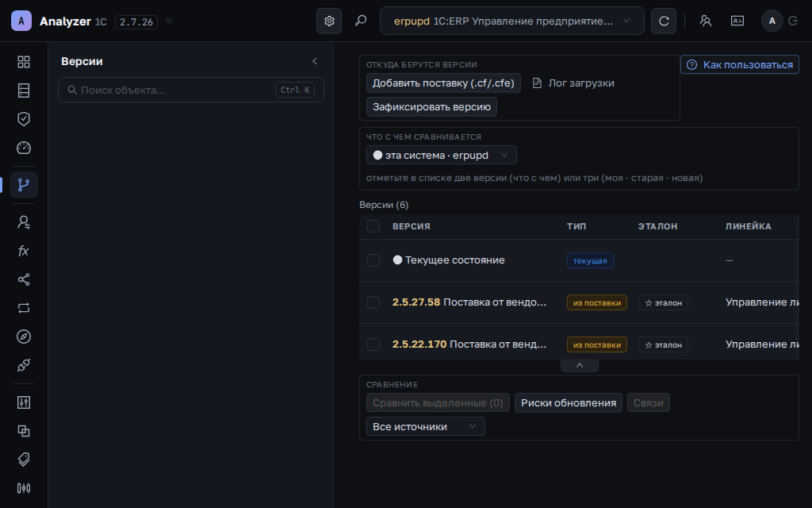Toggle эталон star for version 2.5.22.170
The height and width of the screenshot is (508, 812).
[664, 344]
